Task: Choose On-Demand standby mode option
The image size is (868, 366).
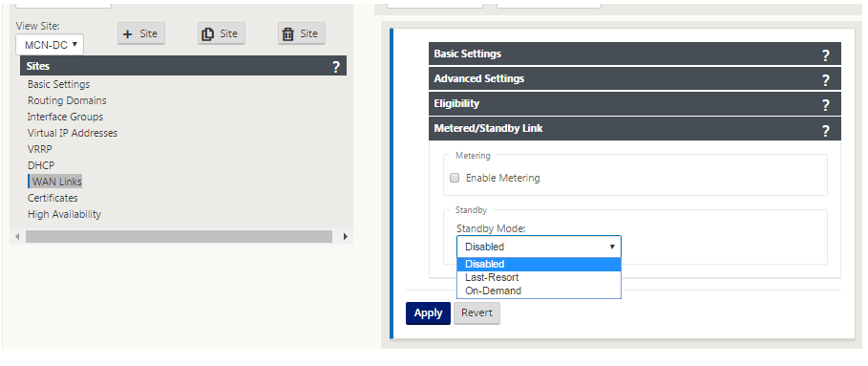Action: 539,291
